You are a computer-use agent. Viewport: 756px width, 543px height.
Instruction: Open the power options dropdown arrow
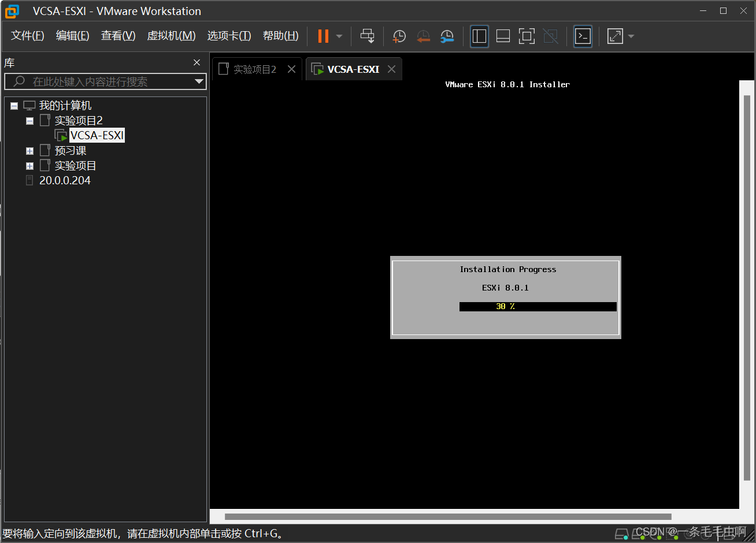pyautogui.click(x=339, y=36)
